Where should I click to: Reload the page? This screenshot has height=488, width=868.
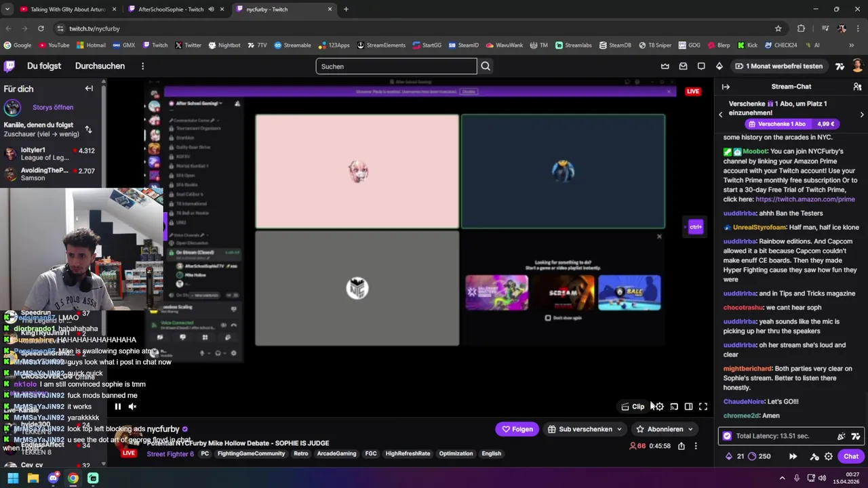click(41, 28)
